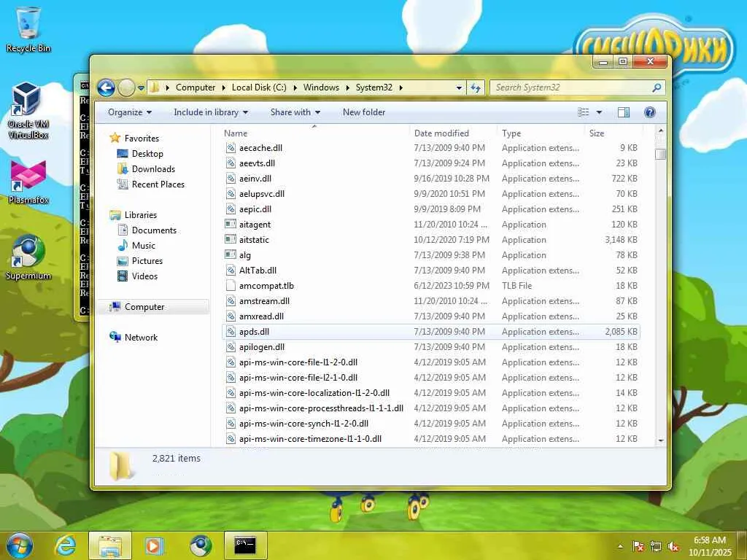Select Music library in navigation pane
747x560 pixels.
click(144, 246)
